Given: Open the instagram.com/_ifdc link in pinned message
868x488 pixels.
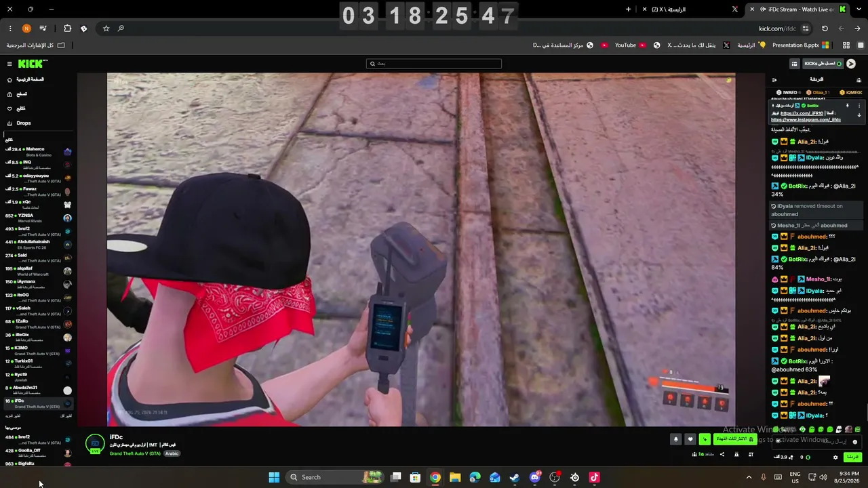Looking at the screenshot, I should tap(806, 120).
